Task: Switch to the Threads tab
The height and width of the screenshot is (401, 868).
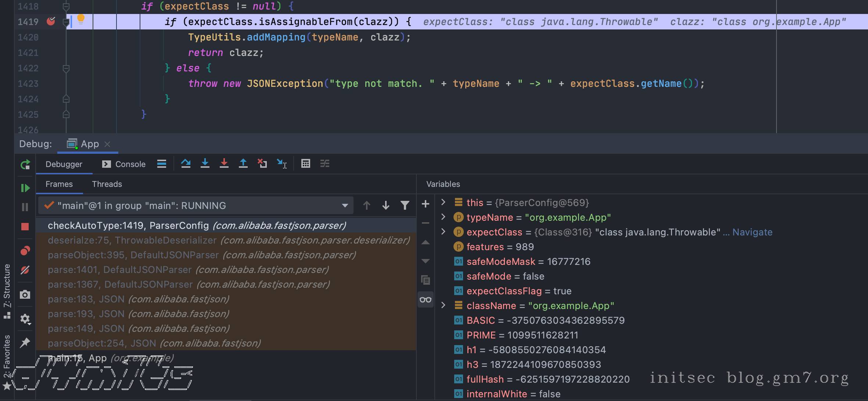Action: [107, 184]
